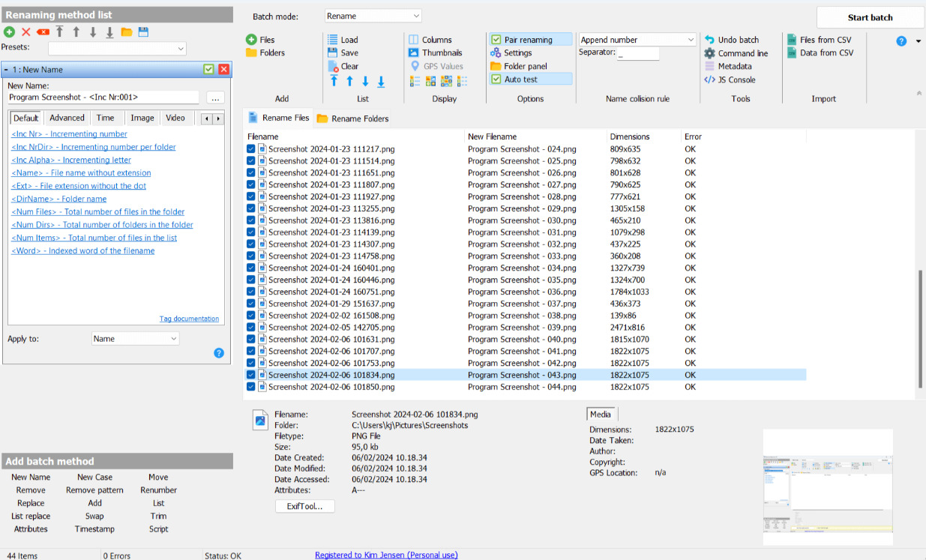Open the Apply to Name dropdown
This screenshot has height=560, width=926.
[136, 339]
